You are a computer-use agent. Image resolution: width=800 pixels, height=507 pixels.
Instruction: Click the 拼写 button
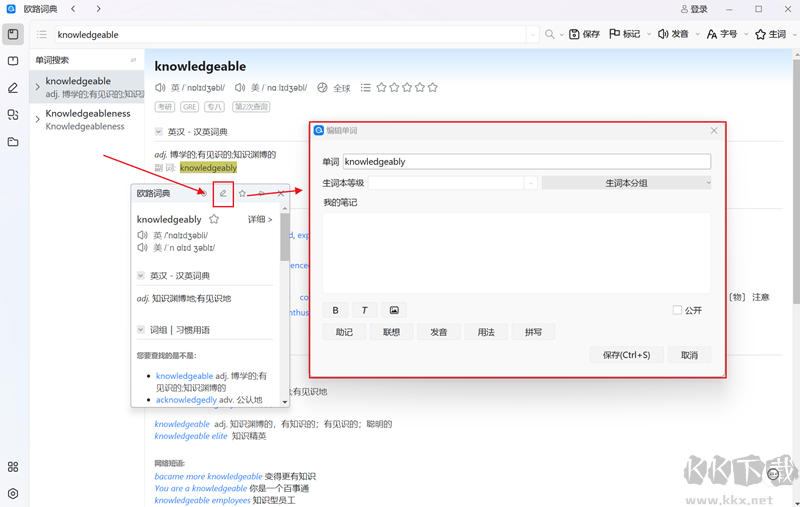point(533,332)
